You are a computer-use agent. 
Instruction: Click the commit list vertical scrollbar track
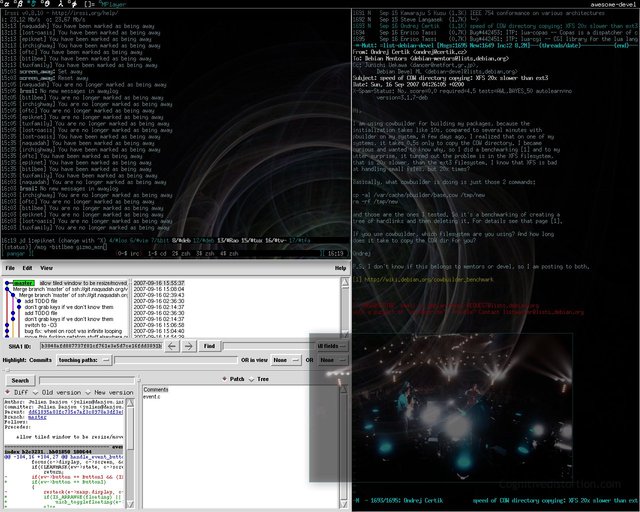[x=345, y=310]
